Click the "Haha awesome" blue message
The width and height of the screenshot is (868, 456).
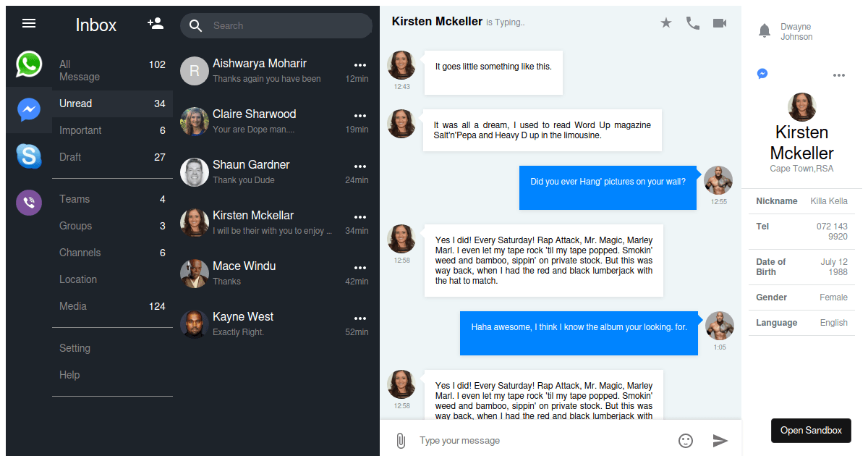tap(579, 333)
